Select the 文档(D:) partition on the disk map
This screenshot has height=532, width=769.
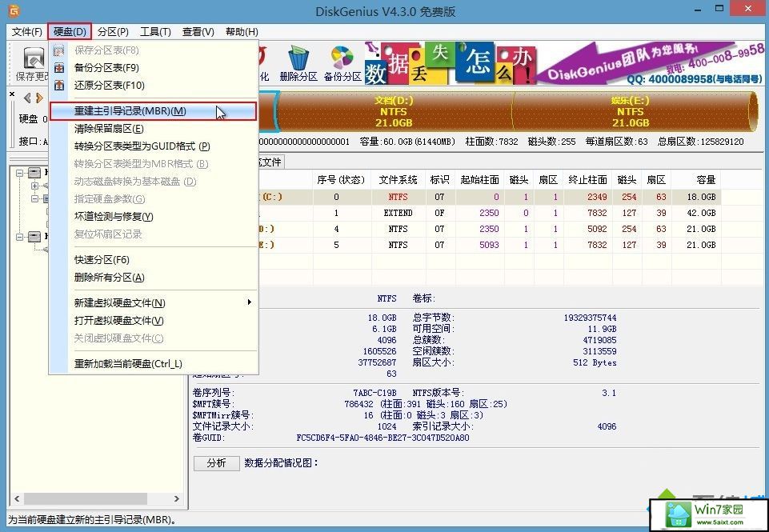tap(395, 111)
